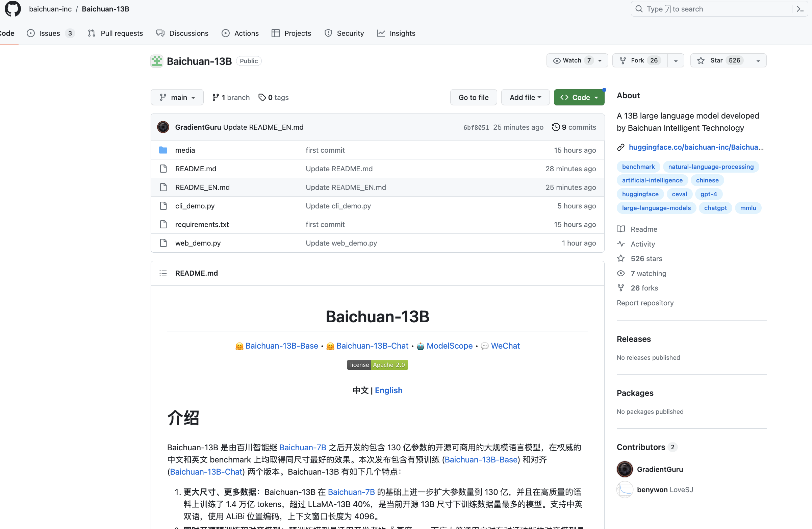Click the cli_demo.py file icon
The image size is (812, 529).
(x=163, y=206)
